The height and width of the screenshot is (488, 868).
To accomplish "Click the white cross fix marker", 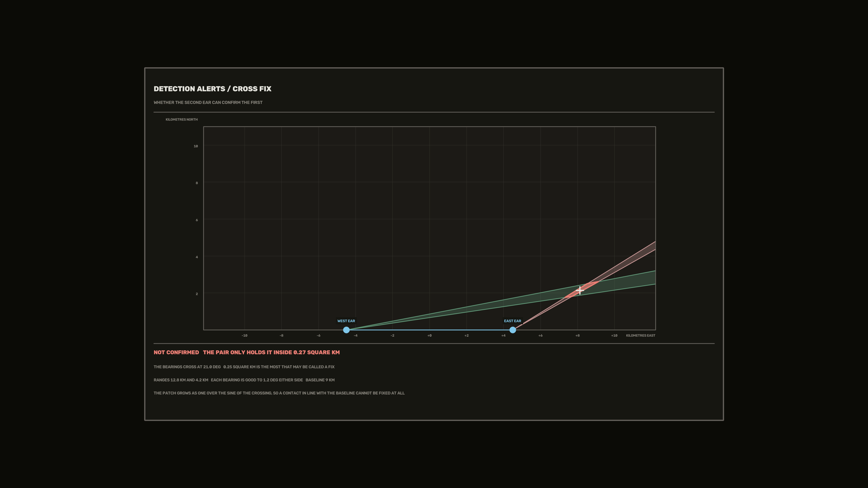I will pos(580,290).
